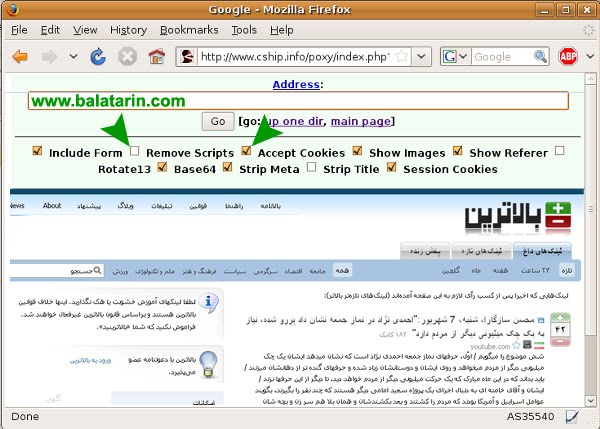Open the youtube.com source link
600x429 pixels.
[490, 346]
